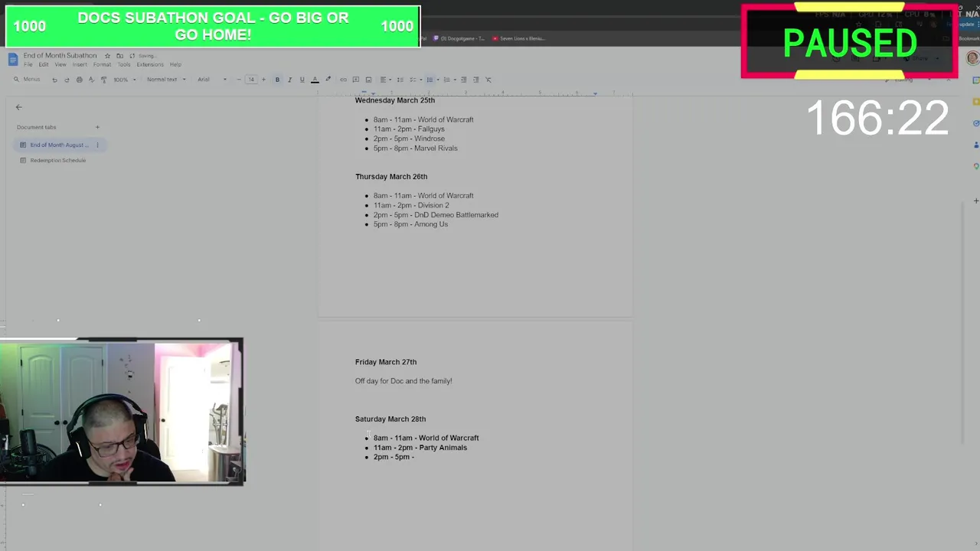Image resolution: width=980 pixels, height=551 pixels.
Task: Expand checklist options arrow
Action: (420, 80)
